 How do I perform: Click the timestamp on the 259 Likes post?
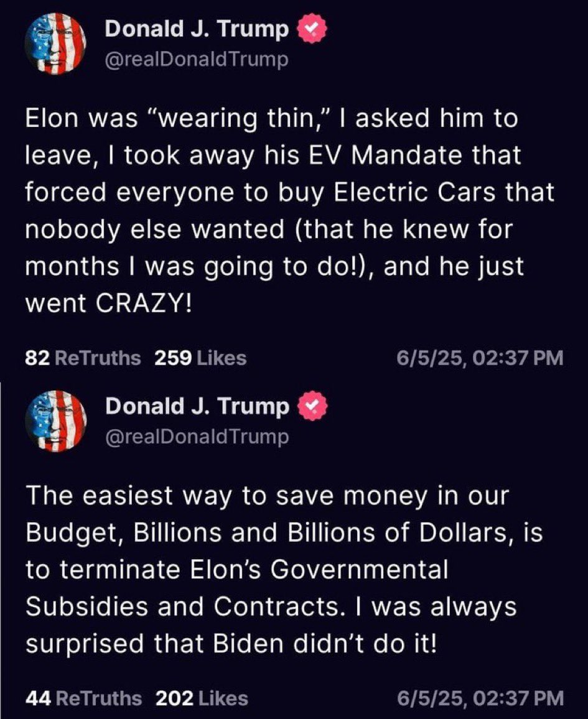click(x=480, y=358)
